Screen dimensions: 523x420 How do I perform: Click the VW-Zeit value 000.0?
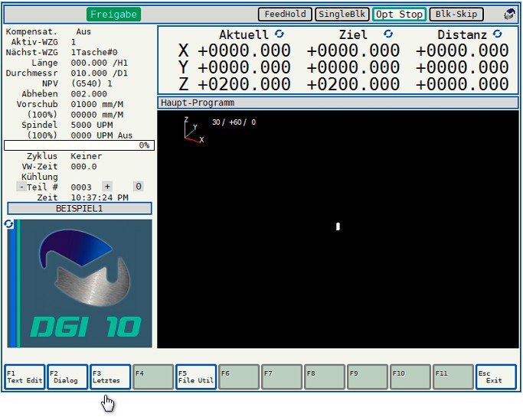83,167
